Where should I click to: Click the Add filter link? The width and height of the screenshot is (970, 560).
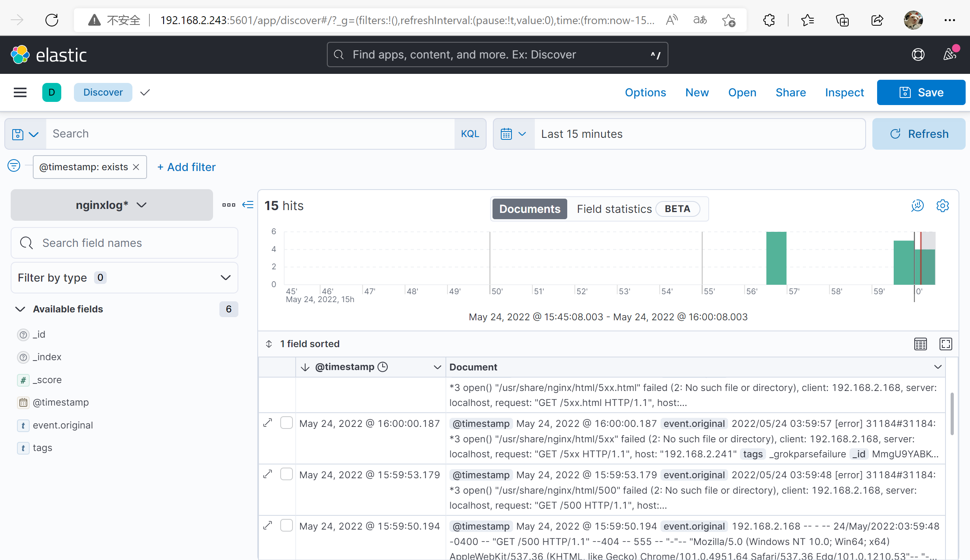[x=187, y=167]
